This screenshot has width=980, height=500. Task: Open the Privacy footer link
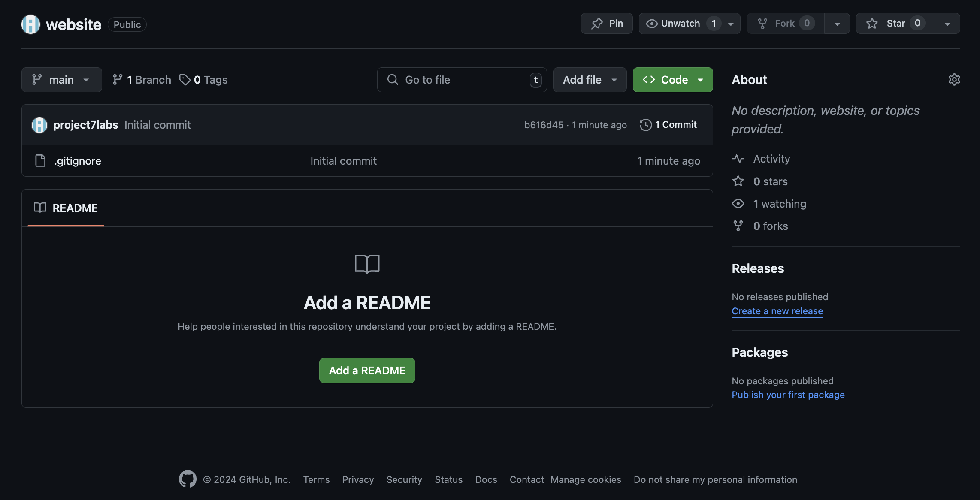click(358, 479)
